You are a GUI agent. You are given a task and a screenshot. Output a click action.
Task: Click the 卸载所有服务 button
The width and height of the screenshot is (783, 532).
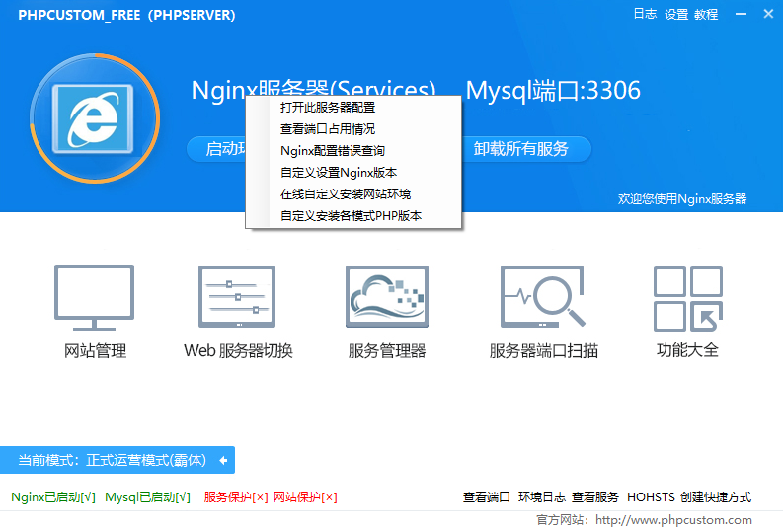[x=521, y=149]
